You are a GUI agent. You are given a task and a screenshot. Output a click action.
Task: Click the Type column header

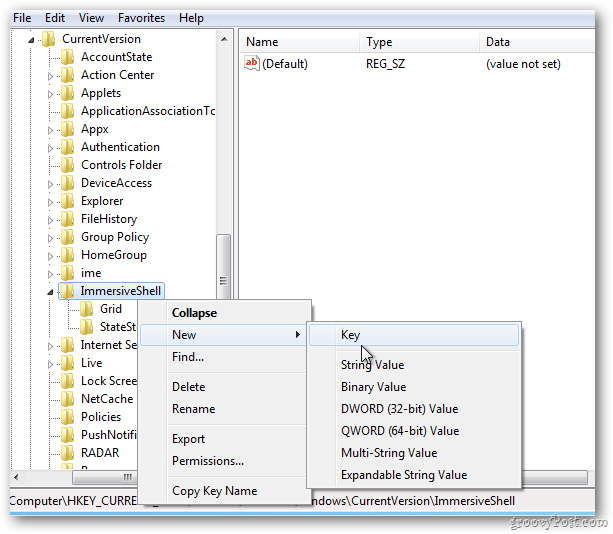click(x=419, y=42)
